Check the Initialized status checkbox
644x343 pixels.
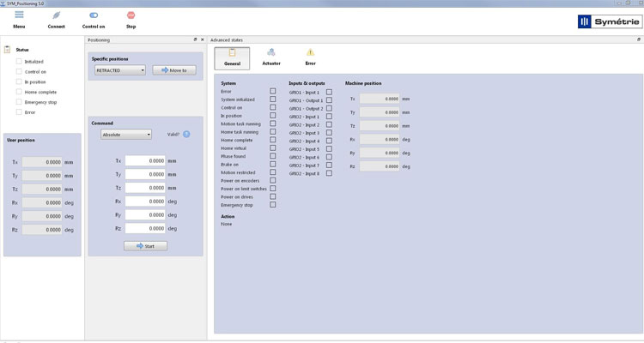[x=19, y=62]
